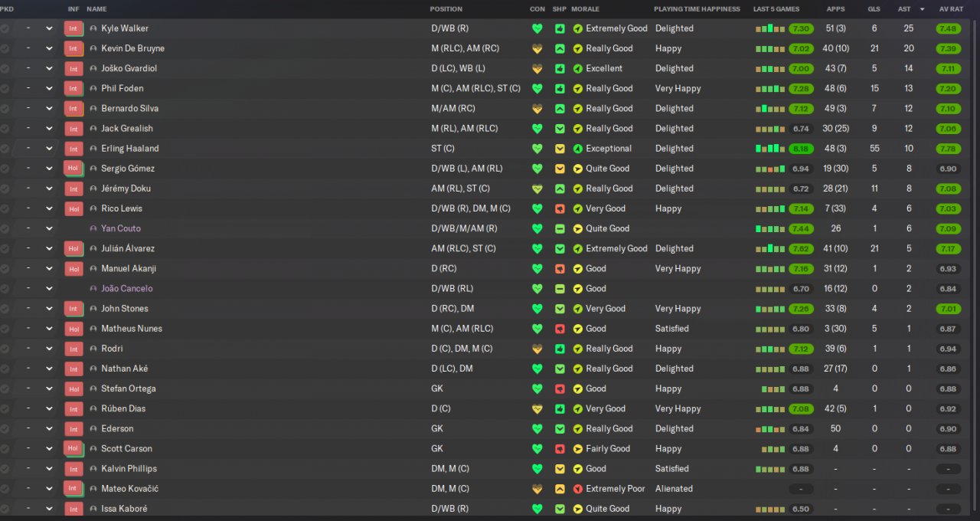Click Rico Lewis's red match sharpness icon
980x521 pixels.
(x=560, y=208)
